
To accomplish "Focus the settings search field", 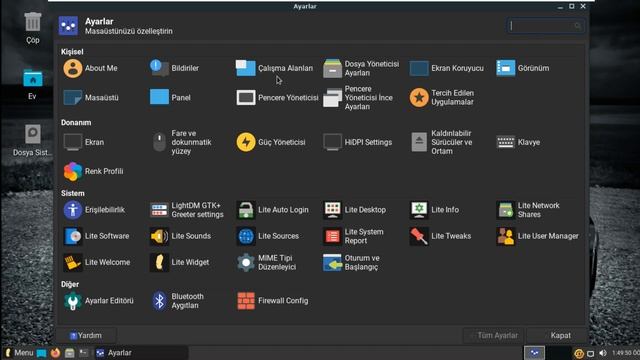I will point(545,26).
